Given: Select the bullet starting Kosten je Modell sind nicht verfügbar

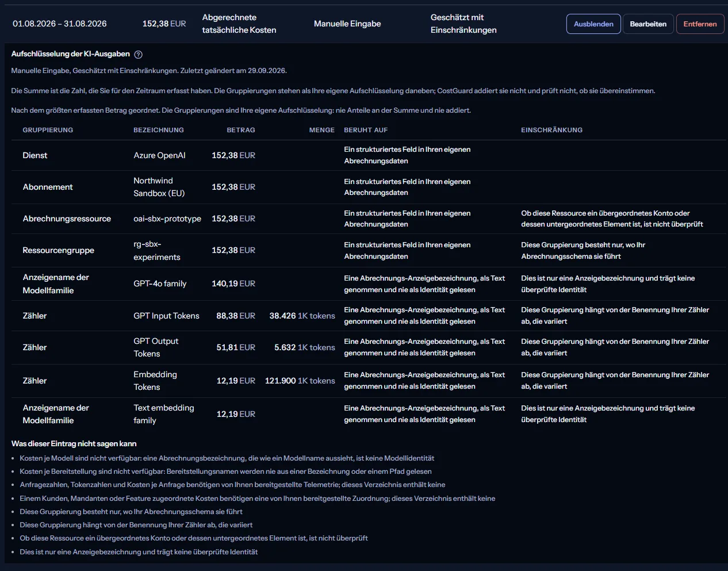Looking at the screenshot, I should click(227, 458).
